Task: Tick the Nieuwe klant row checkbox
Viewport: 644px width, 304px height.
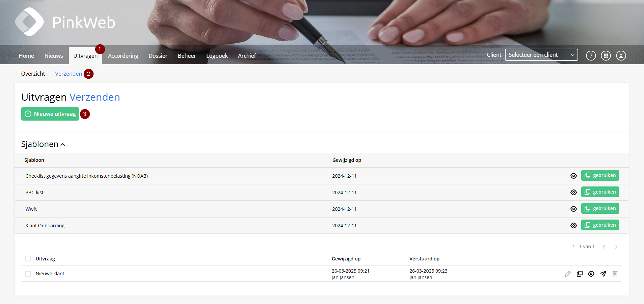Action: [28, 274]
